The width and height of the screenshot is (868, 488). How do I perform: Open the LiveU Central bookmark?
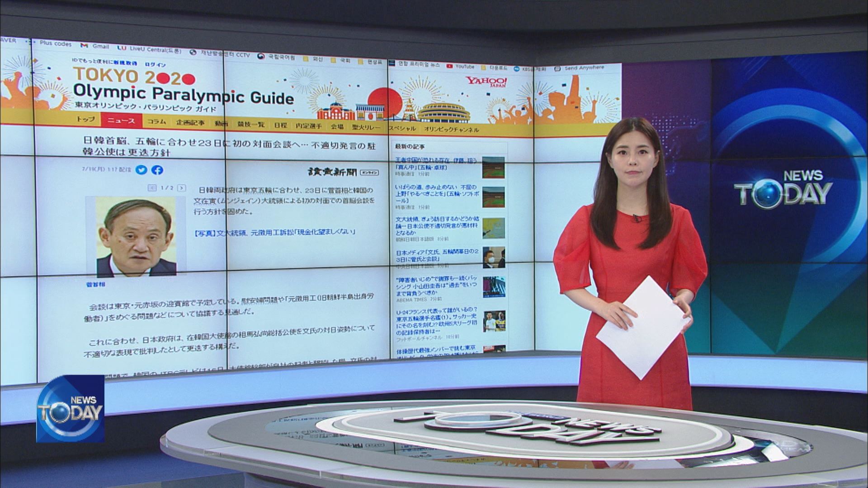click(x=149, y=48)
